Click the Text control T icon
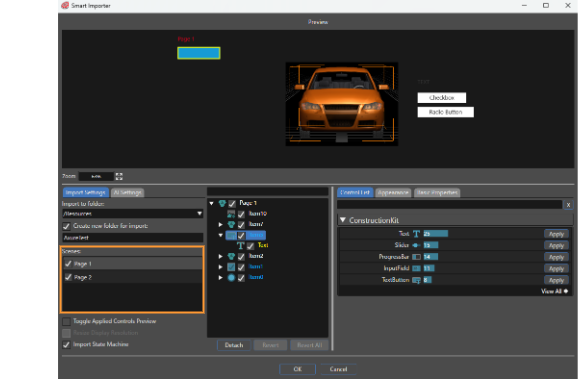578x379 pixels. [x=416, y=234]
